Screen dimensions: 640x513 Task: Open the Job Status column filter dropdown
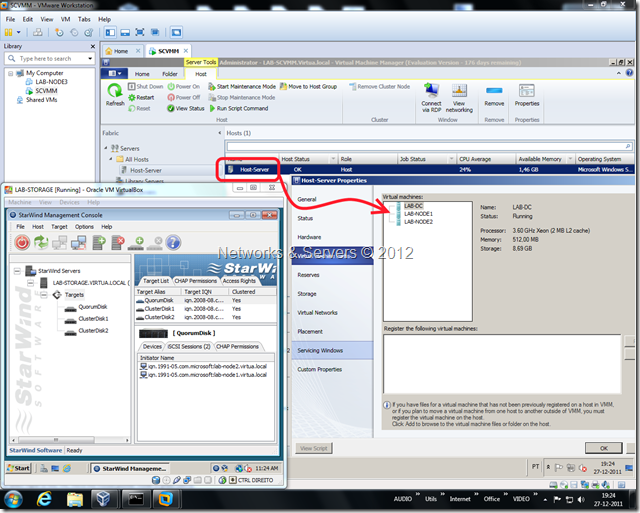pos(451,159)
